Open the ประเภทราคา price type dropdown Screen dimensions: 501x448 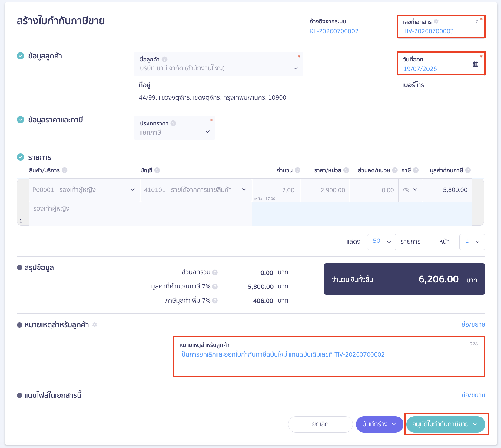(x=174, y=128)
